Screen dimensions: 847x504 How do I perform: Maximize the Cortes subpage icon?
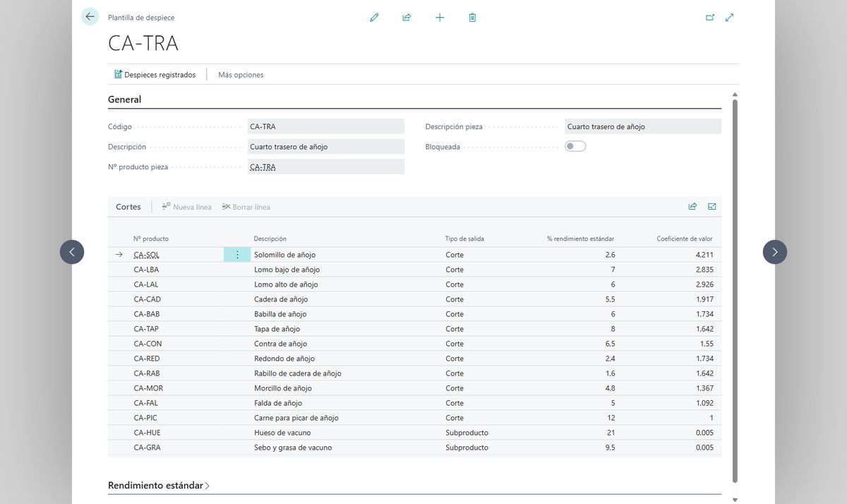tap(712, 207)
